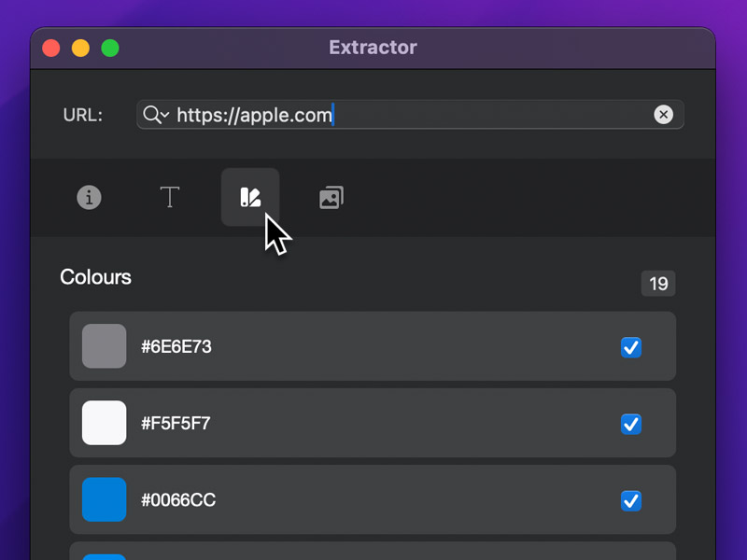Switch to the typography tab

pos(170,198)
